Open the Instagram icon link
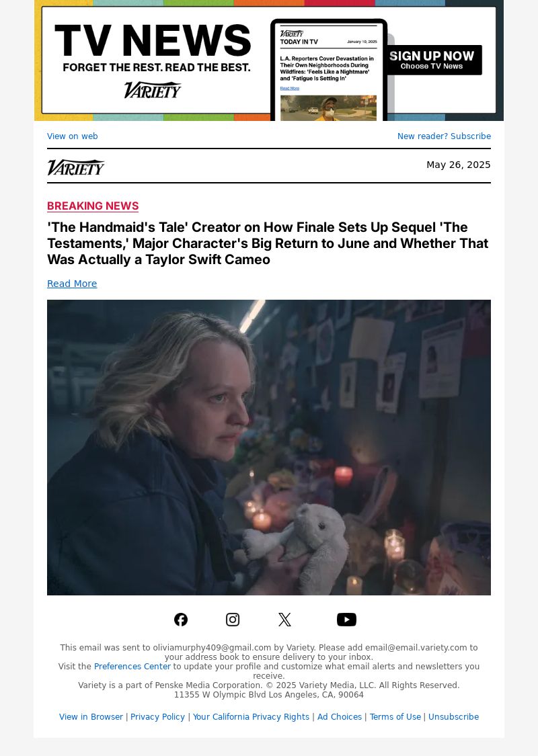This screenshot has height=756, width=538. pos(233,620)
